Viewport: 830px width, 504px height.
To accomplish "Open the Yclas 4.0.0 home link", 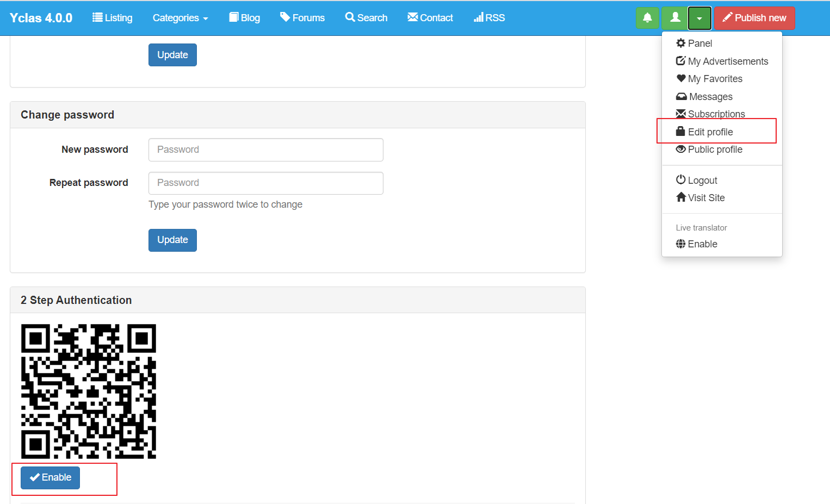I will click(41, 18).
